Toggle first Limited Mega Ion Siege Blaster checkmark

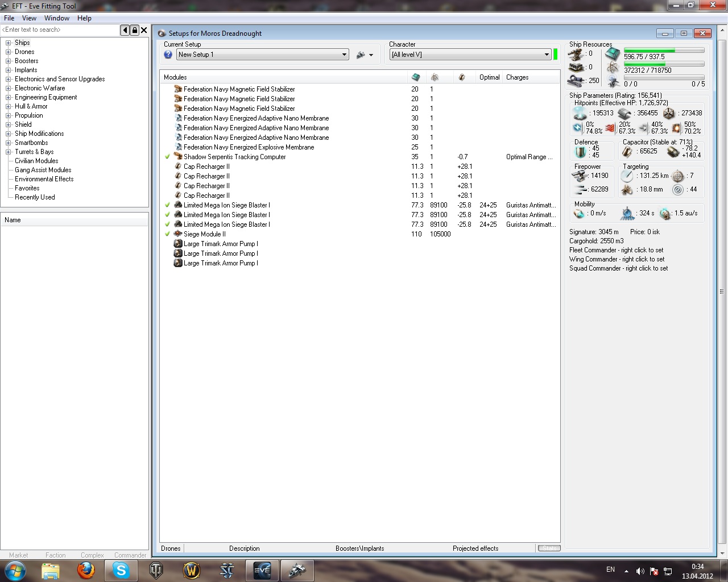tap(167, 205)
